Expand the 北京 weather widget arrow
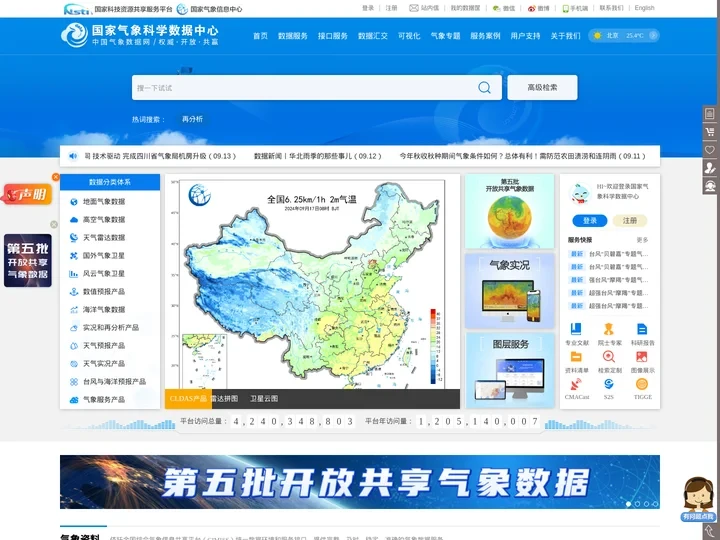The width and height of the screenshot is (720, 540). [x=653, y=35]
